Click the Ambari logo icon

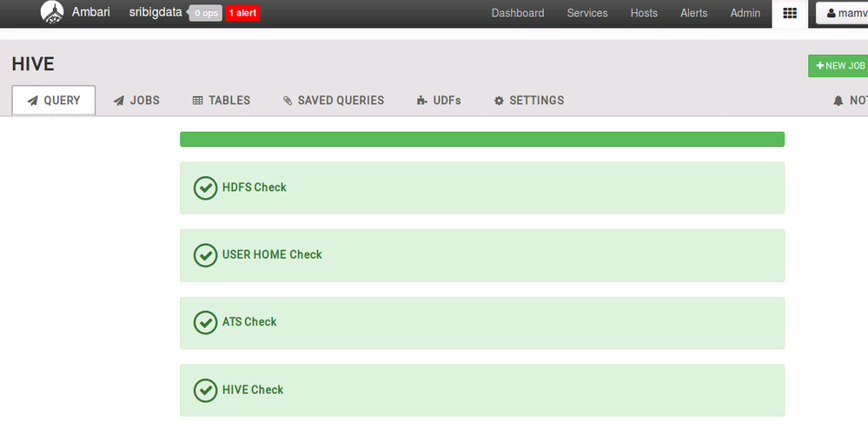(x=52, y=13)
